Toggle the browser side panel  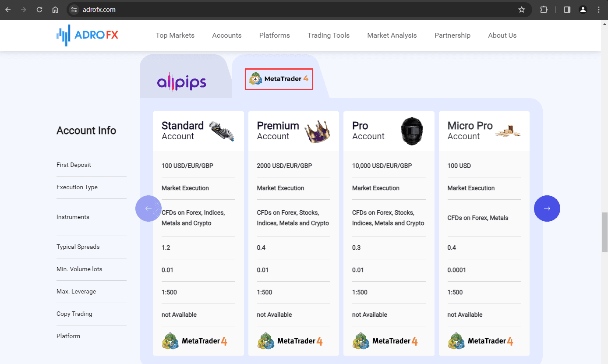(567, 10)
